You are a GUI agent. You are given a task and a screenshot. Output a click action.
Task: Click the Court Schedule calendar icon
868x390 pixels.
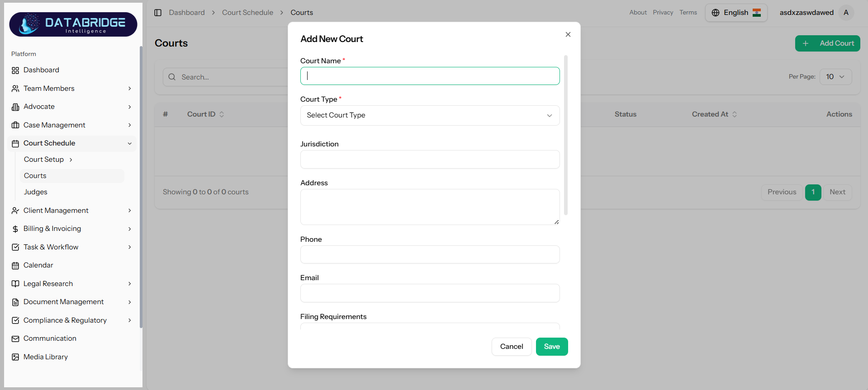click(15, 144)
